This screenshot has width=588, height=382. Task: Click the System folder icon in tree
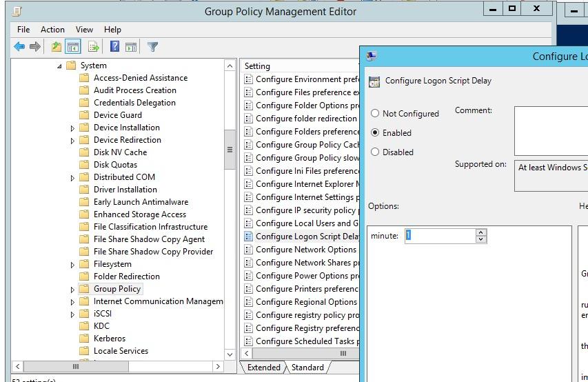coord(71,66)
